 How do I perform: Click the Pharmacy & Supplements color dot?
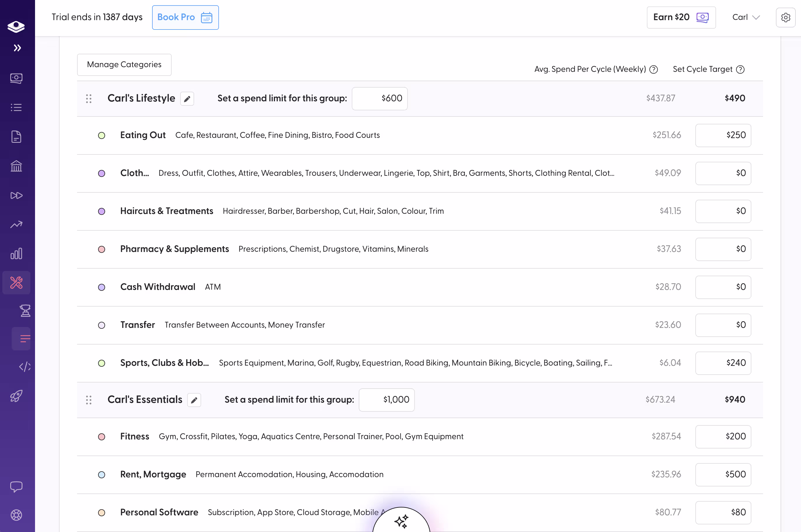coord(101,249)
